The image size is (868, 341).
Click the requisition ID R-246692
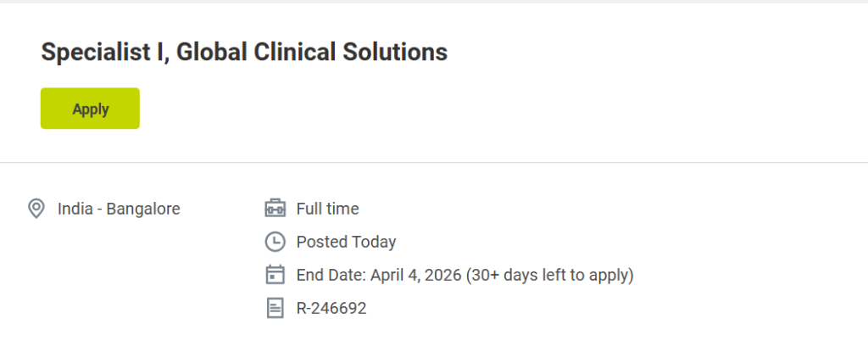point(331,308)
